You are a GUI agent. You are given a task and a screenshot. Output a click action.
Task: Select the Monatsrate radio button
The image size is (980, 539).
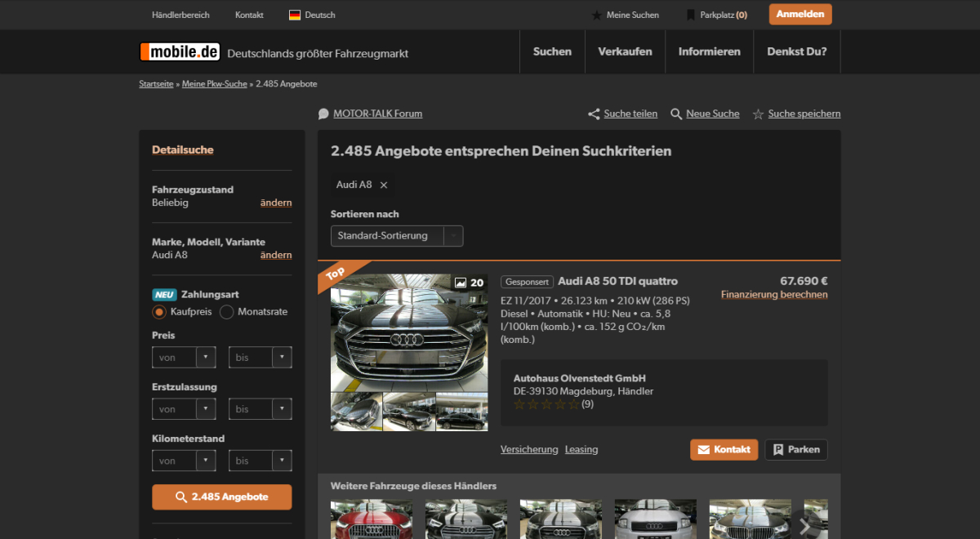click(226, 312)
